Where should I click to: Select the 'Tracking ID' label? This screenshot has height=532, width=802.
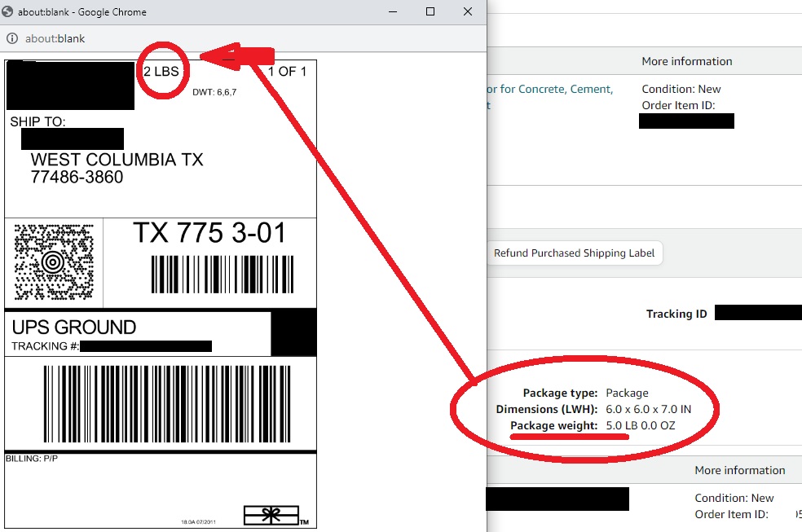(x=676, y=314)
